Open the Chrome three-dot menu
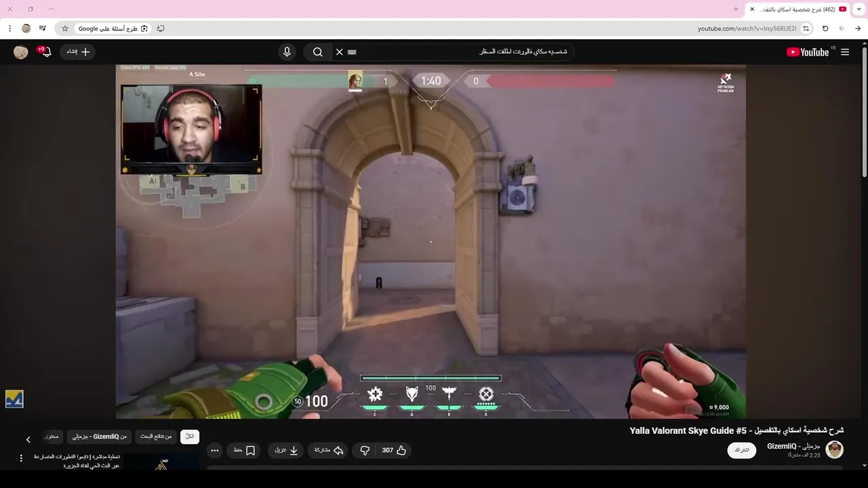 tap(9, 28)
